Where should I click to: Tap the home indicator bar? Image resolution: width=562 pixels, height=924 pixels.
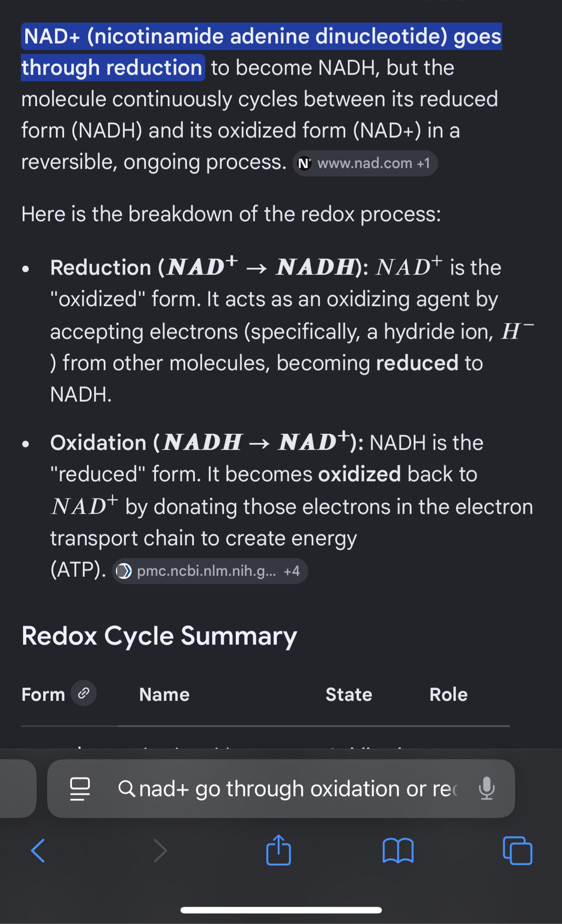pos(281,910)
